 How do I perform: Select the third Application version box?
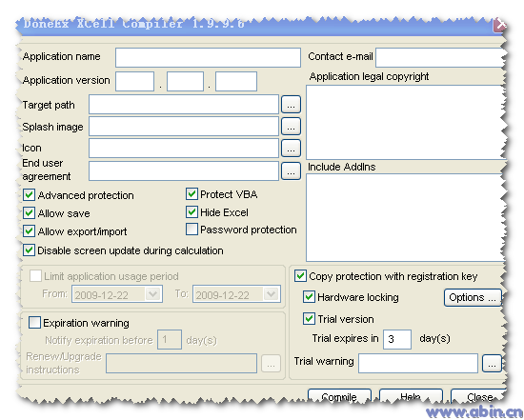[236, 81]
